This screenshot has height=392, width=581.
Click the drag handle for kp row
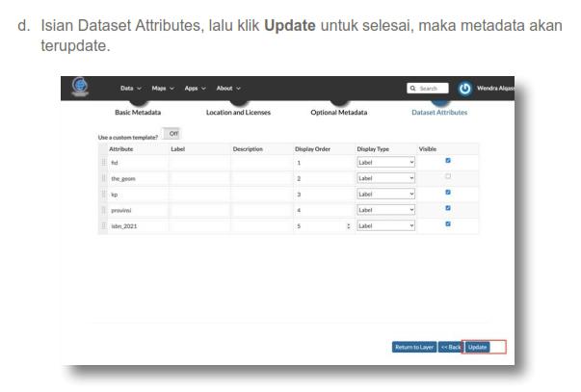[103, 194]
